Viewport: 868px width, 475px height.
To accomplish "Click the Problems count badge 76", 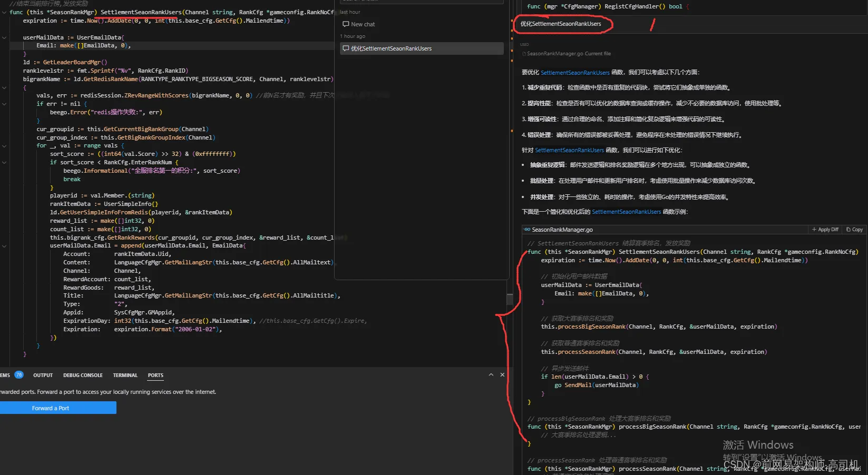I will pyautogui.click(x=19, y=375).
